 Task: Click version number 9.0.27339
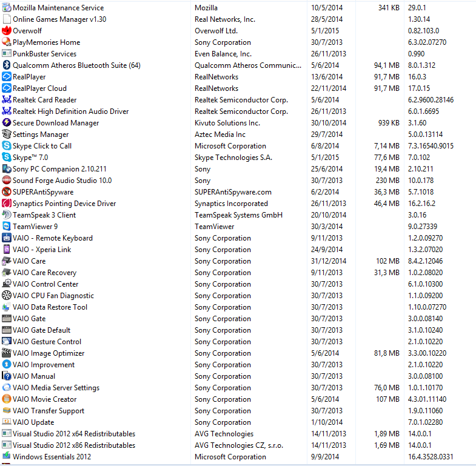pos(423,227)
